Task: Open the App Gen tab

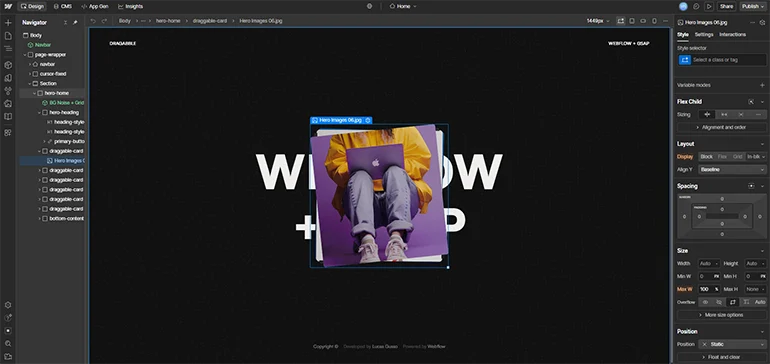Action: 95,6
